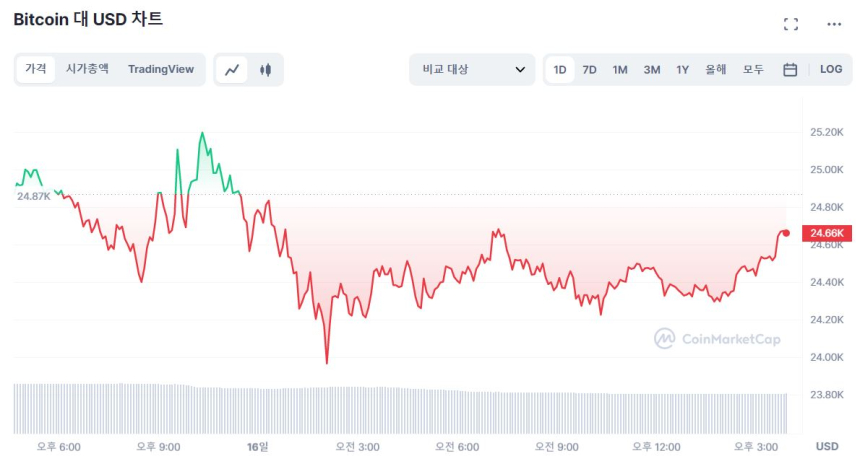Click the red current price dot
This screenshot has width=860, height=456.
tap(786, 233)
